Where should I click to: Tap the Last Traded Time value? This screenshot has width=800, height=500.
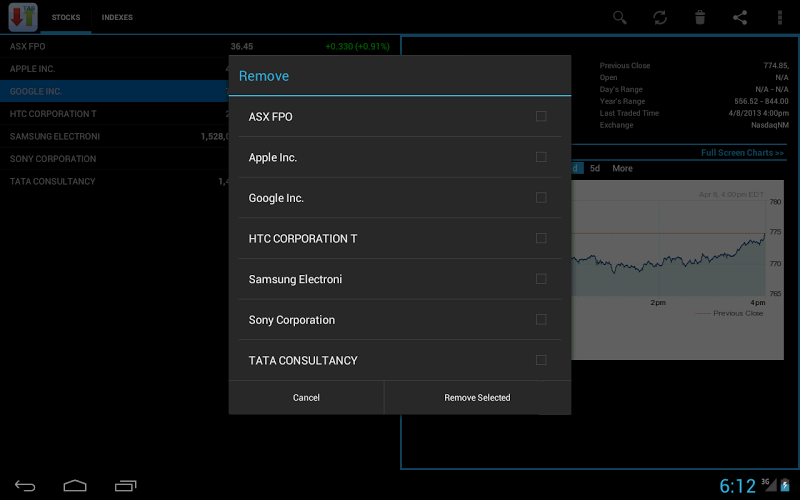(758, 113)
